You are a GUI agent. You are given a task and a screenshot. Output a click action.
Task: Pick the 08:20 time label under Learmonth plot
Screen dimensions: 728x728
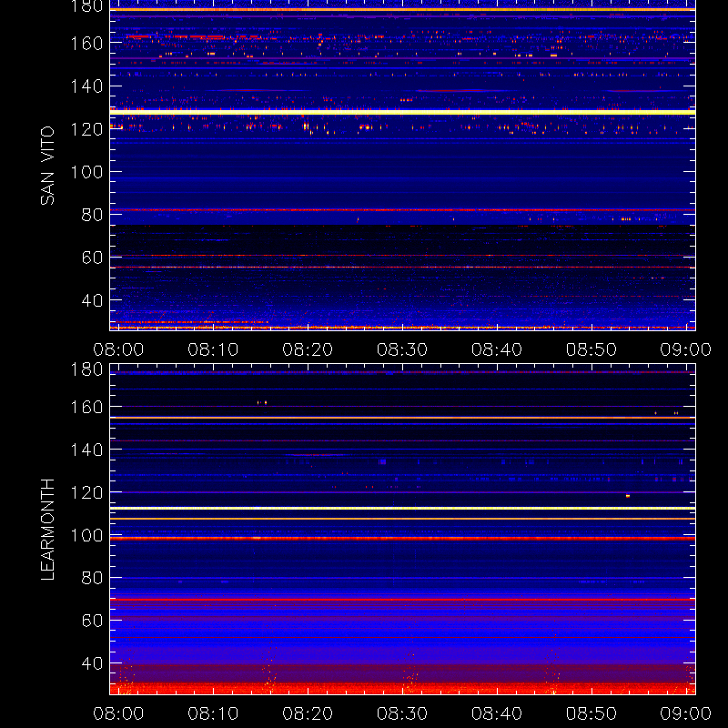(x=308, y=713)
